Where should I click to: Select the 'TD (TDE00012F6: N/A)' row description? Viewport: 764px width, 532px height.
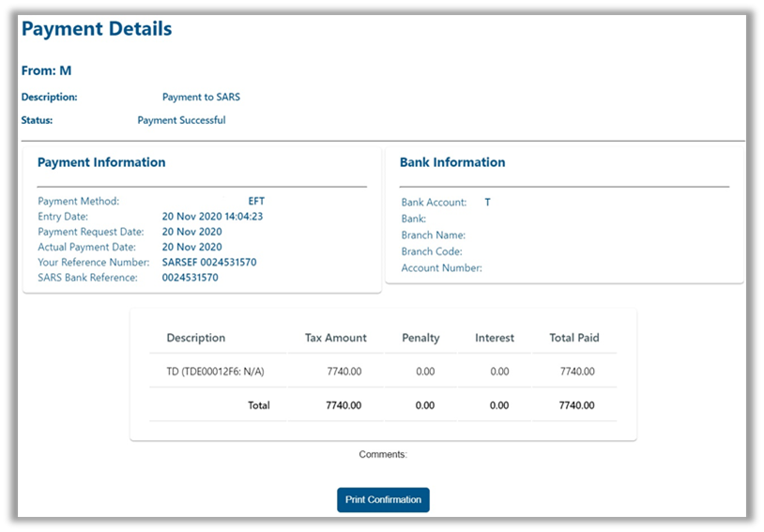(215, 372)
